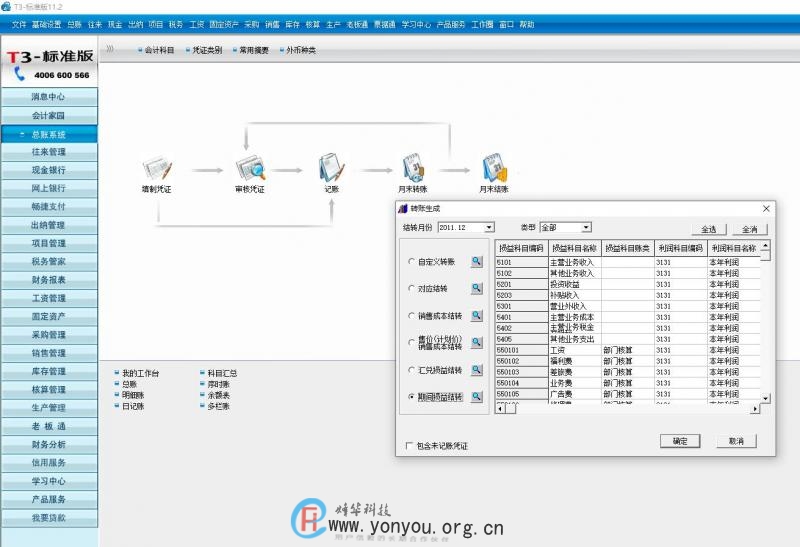This screenshot has width=800, height=547.
Task: Open the 凭证类别 shortcut link
Action: [x=207, y=50]
